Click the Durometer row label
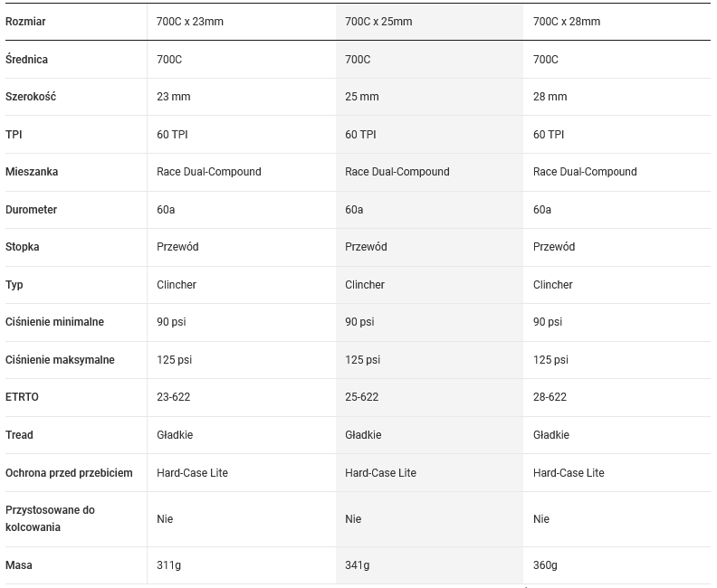The width and height of the screenshot is (717, 588). point(32,210)
